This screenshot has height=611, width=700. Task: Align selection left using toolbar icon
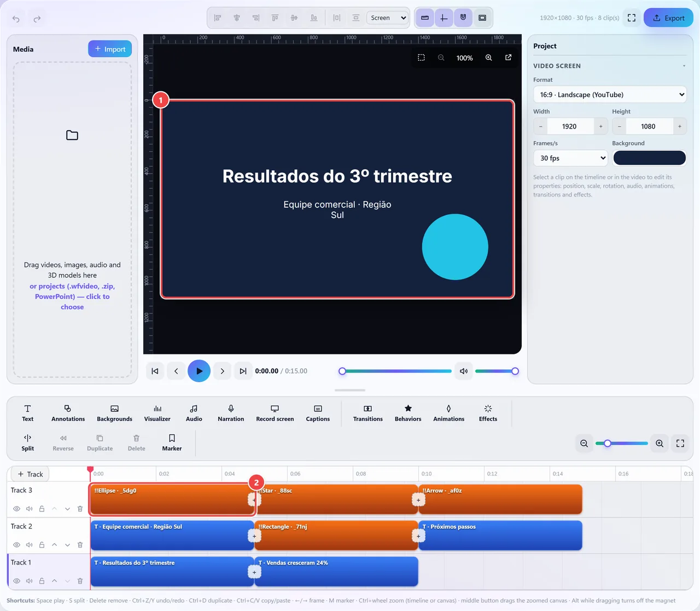coord(218,18)
